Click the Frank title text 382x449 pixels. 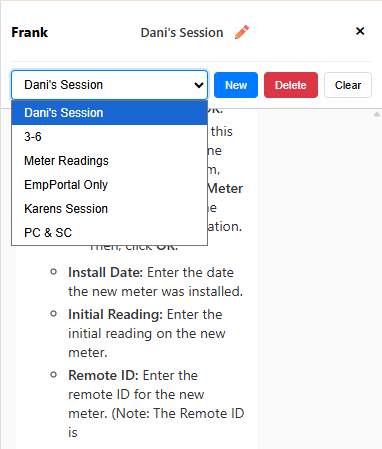30,32
